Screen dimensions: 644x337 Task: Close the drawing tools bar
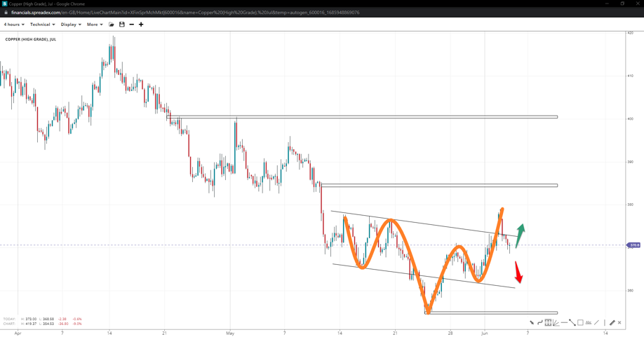click(619, 323)
